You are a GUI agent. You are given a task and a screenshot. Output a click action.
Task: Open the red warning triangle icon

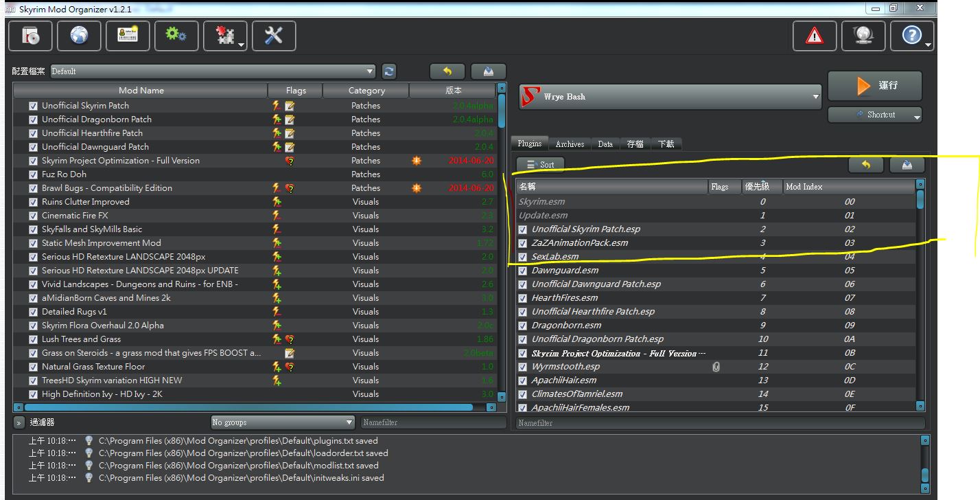[x=815, y=36]
